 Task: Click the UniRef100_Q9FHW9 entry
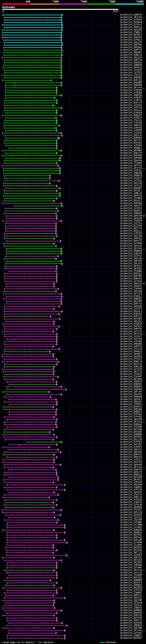coord(131,158)
